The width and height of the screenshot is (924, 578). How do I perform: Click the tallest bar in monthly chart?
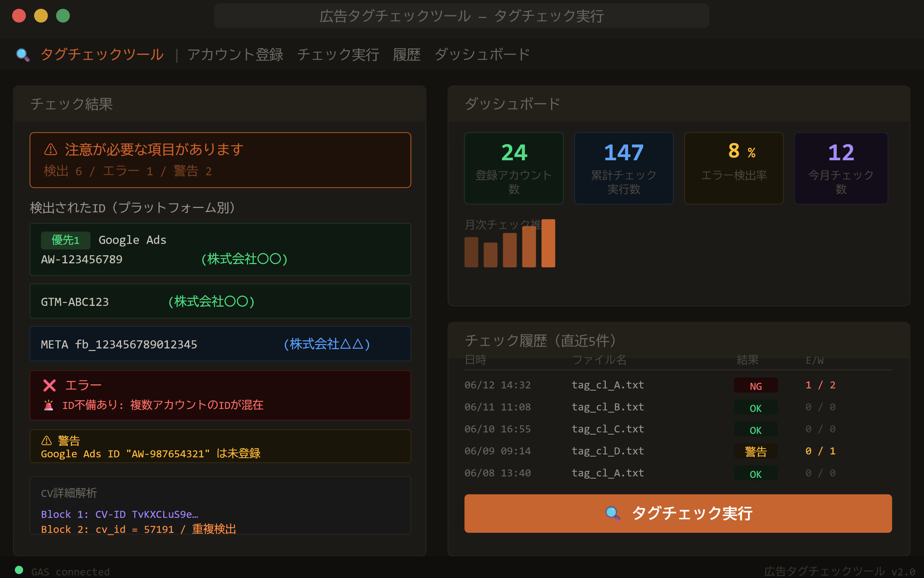[548, 243]
